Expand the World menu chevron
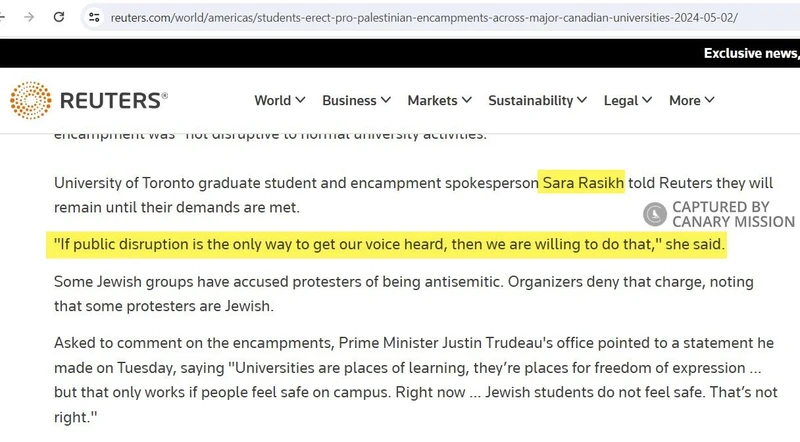800x442 pixels. [300, 100]
